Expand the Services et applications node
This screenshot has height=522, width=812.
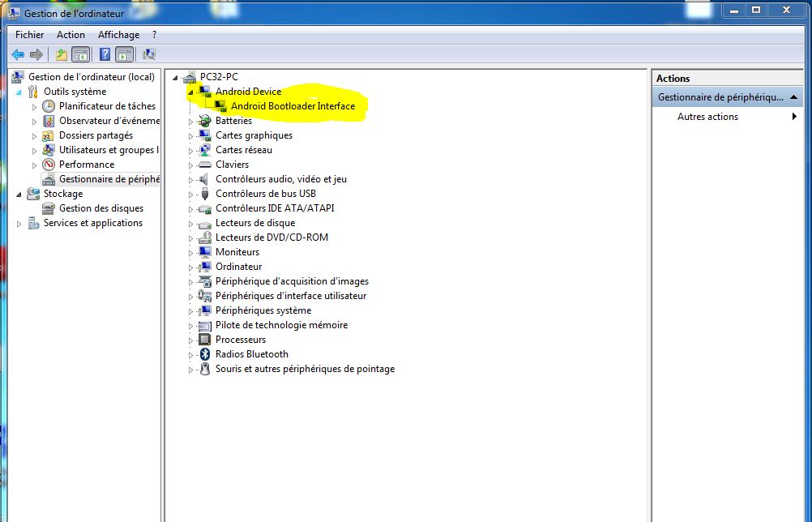[x=19, y=224]
